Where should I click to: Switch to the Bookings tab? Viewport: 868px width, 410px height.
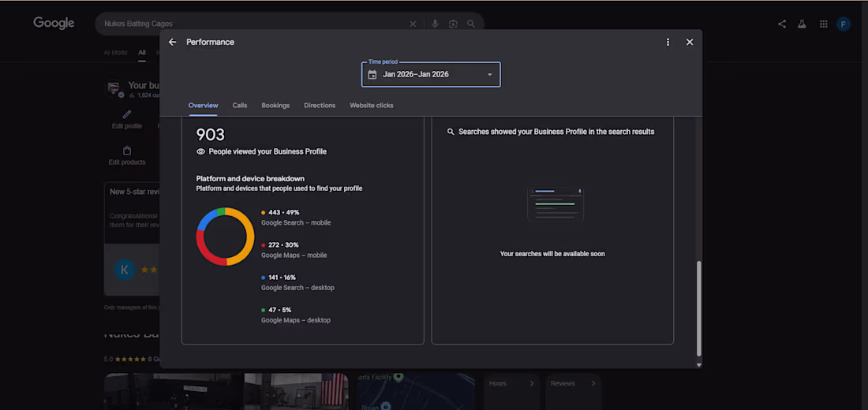275,105
